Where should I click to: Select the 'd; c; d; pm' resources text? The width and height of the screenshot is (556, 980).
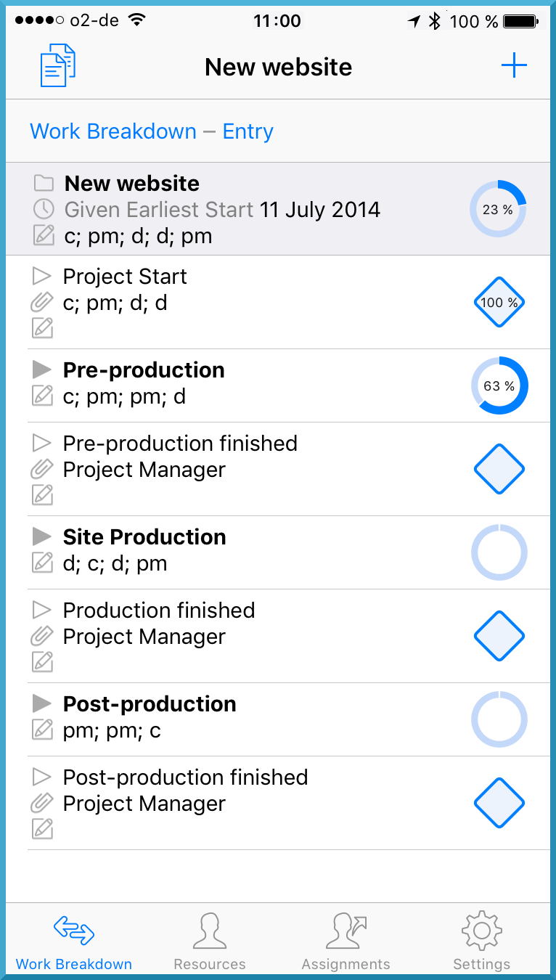[115, 563]
